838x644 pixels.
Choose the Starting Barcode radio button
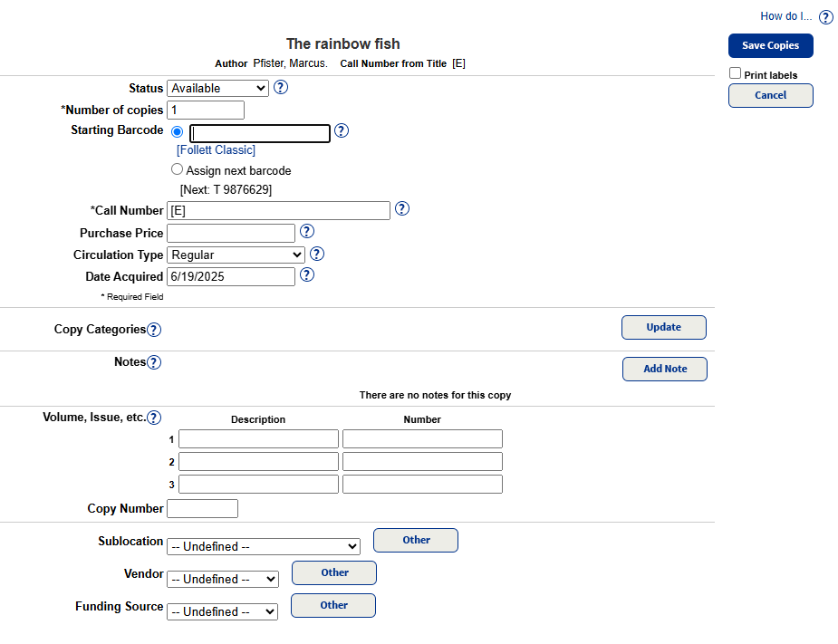(177, 130)
